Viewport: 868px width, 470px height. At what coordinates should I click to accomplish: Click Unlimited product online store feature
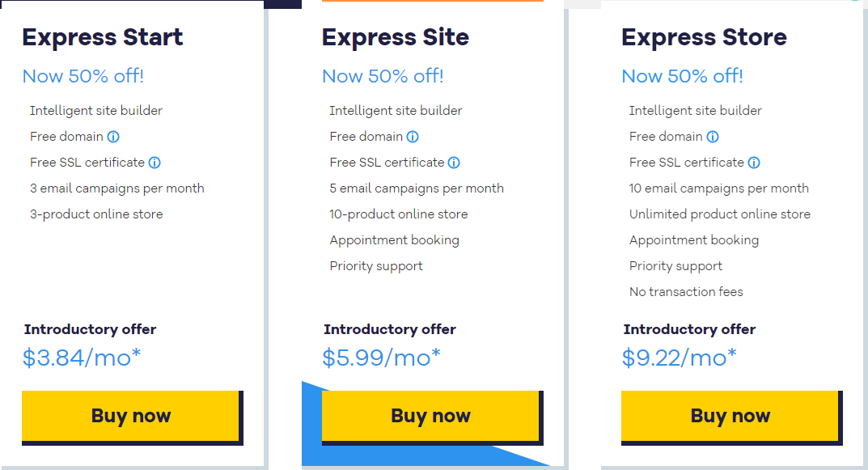[x=720, y=214]
